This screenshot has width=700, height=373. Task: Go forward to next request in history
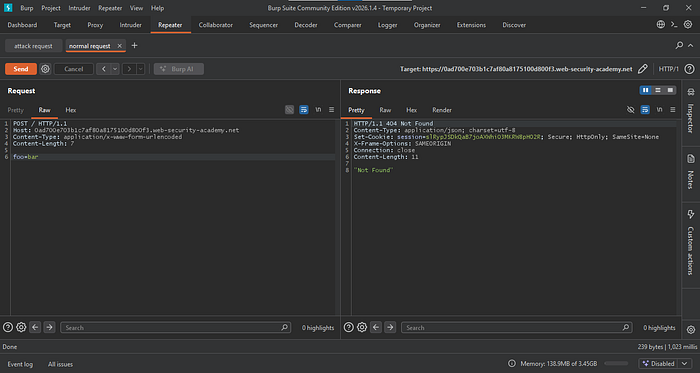coord(129,69)
